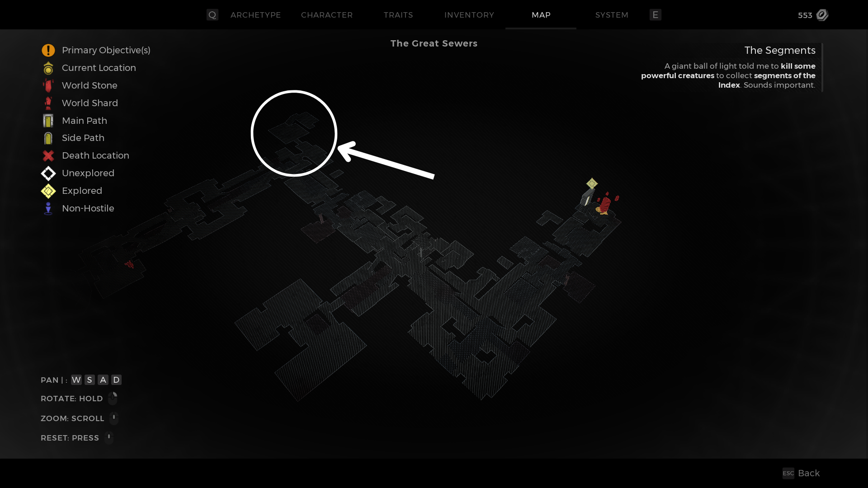Expand the quest description panel
The height and width of the screenshot is (488, 868).
779,50
